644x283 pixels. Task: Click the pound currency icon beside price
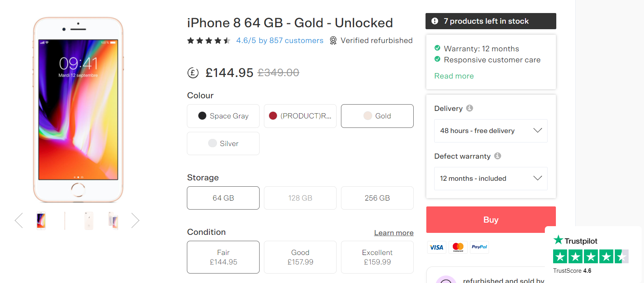click(193, 73)
